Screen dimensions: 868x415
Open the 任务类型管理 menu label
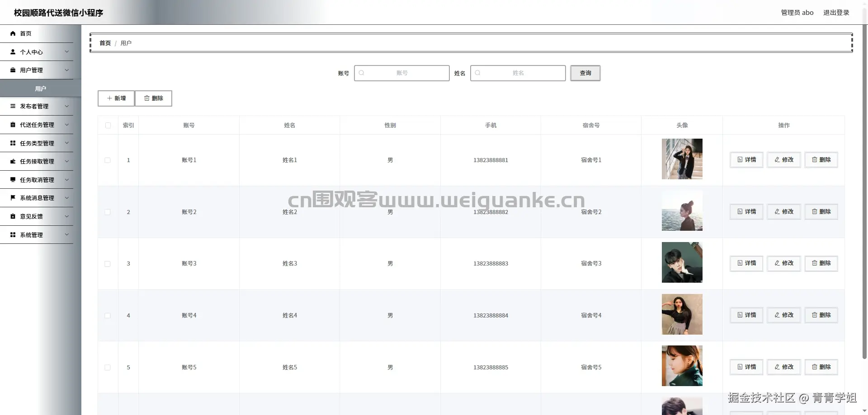[x=37, y=143]
